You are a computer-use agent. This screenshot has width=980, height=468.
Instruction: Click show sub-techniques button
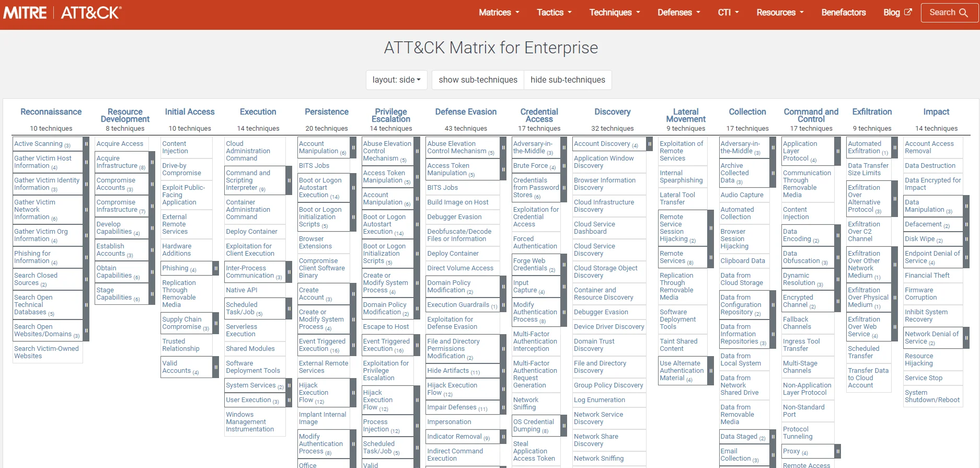[478, 80]
